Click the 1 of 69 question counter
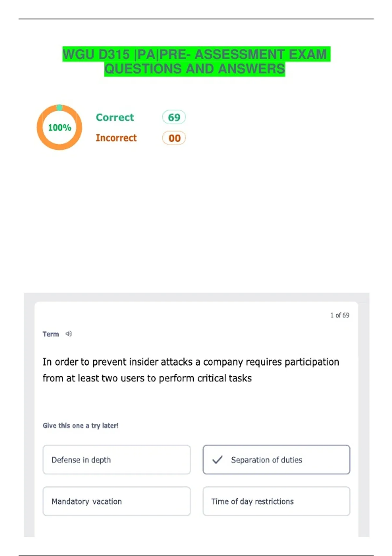 coord(339,315)
